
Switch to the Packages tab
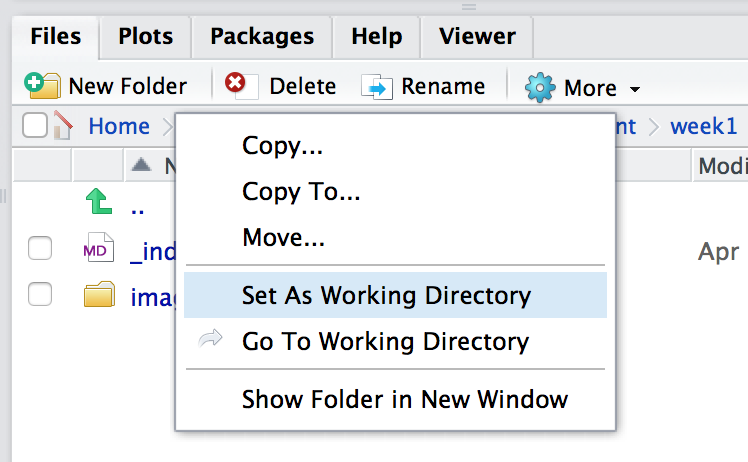pos(262,37)
